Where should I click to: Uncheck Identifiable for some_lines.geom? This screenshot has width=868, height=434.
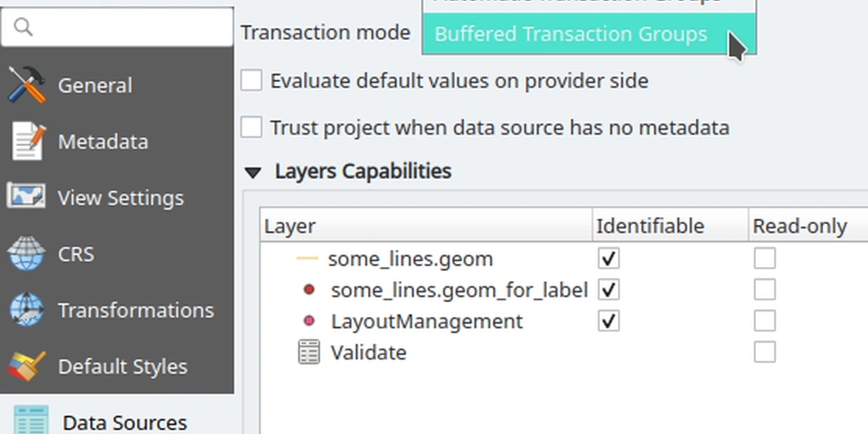point(608,259)
